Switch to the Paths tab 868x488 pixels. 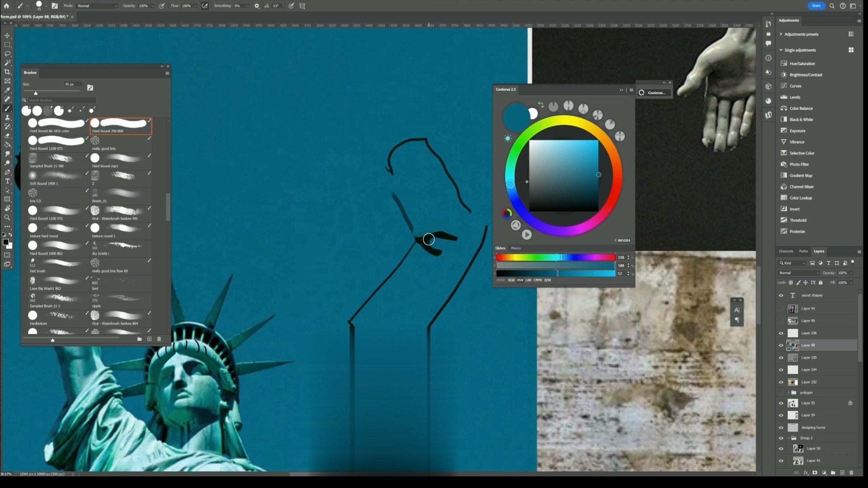[x=803, y=251]
